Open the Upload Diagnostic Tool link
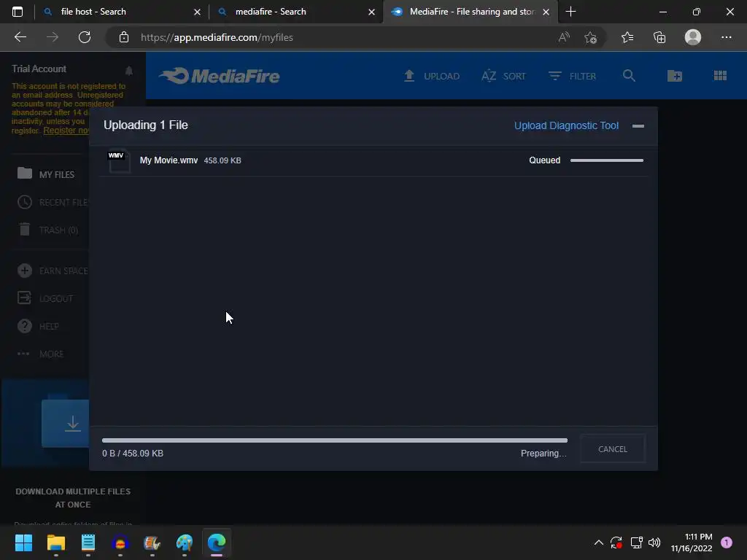 [x=566, y=125]
